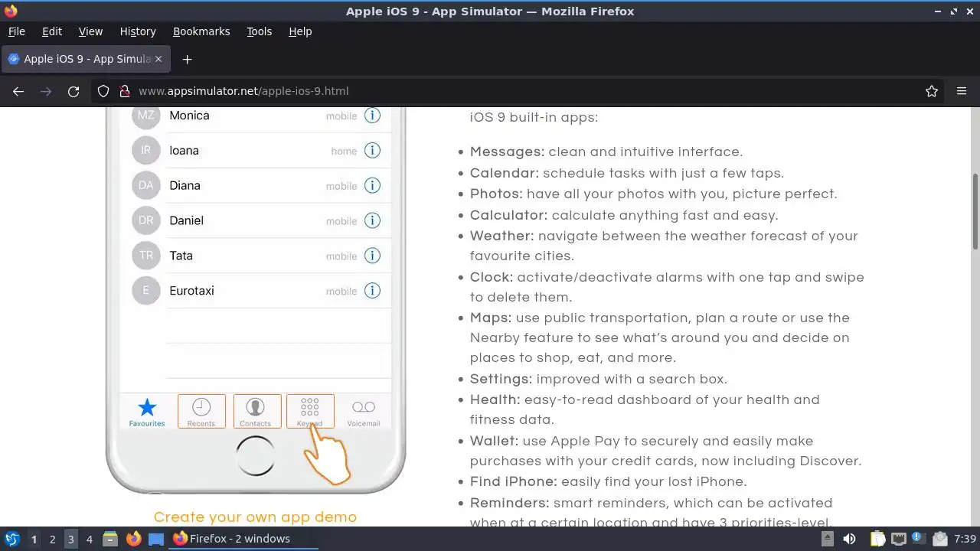Switch to the Voicemail tab

[x=364, y=412]
